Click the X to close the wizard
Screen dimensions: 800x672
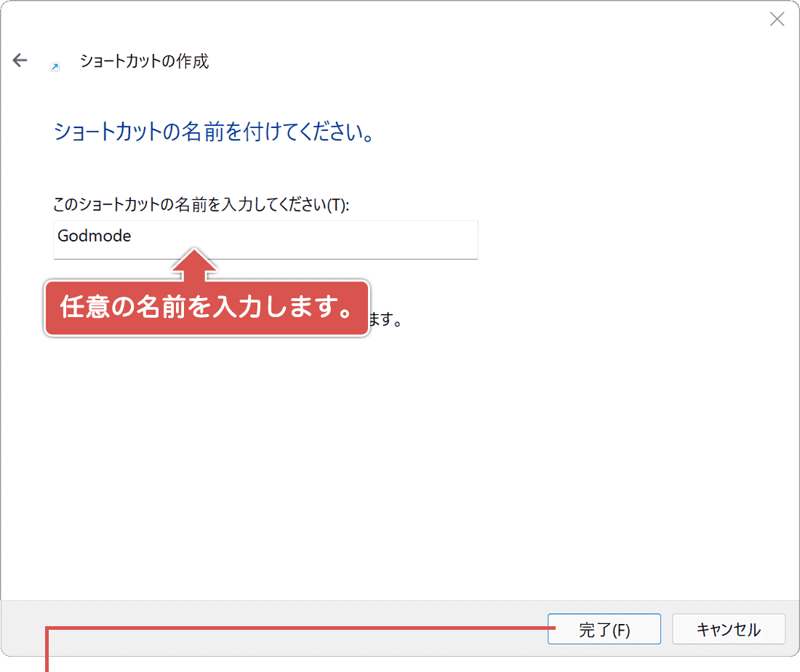tap(777, 19)
